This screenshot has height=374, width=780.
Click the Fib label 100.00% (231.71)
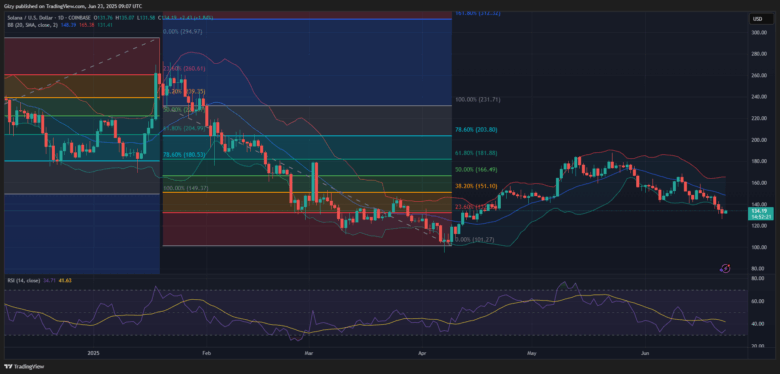pos(478,100)
